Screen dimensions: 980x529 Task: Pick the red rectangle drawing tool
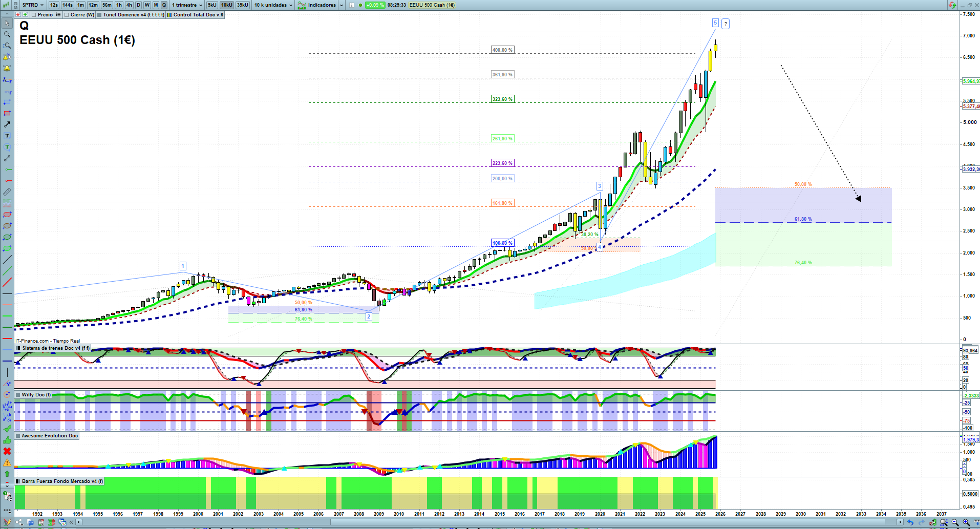point(7,113)
